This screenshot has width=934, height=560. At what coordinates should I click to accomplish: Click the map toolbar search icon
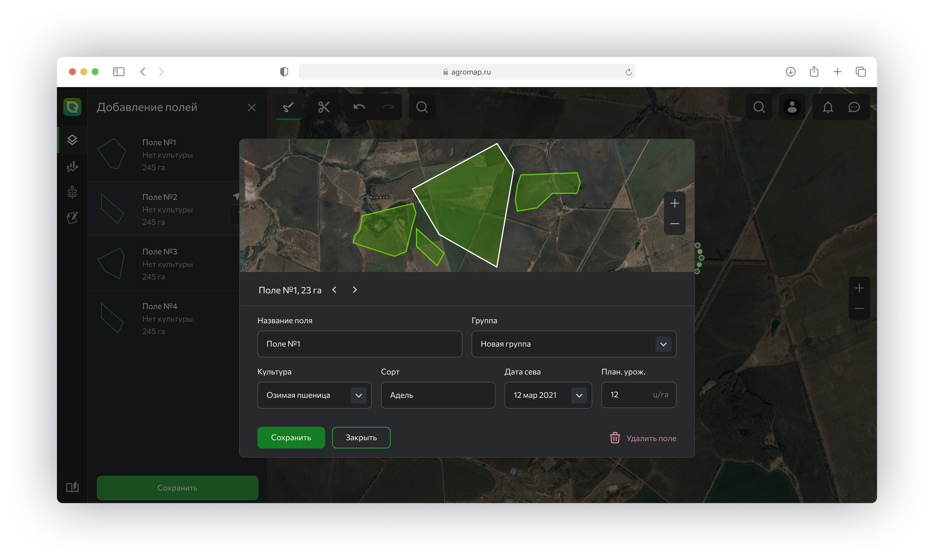pyautogui.click(x=422, y=107)
